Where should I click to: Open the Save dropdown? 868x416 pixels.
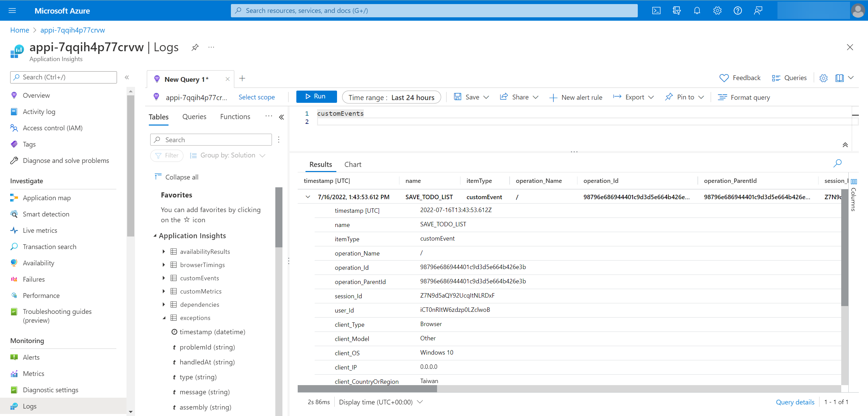(x=472, y=97)
